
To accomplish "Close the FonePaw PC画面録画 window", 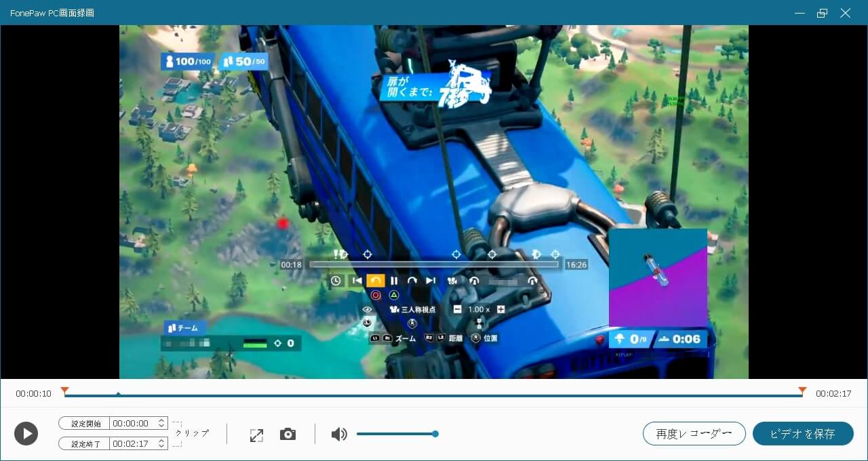I will [845, 13].
